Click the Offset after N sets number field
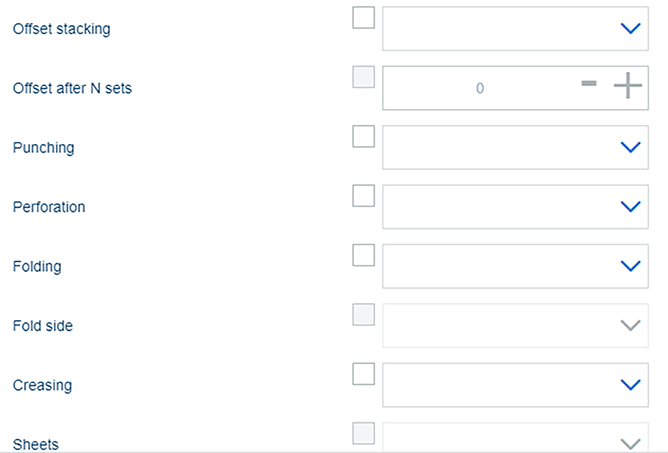Image resolution: width=668 pixels, height=453 pixels. pyautogui.click(x=479, y=88)
